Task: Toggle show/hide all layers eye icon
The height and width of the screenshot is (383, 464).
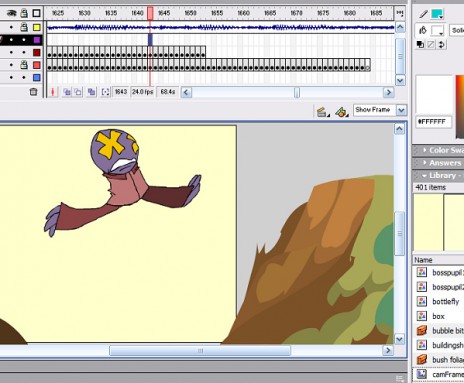Action: pos(12,13)
